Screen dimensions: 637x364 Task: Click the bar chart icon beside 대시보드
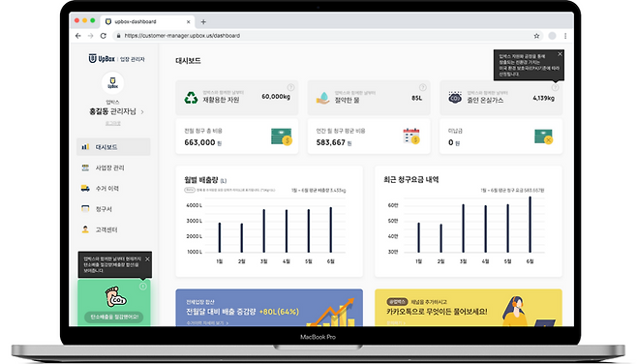point(85,146)
